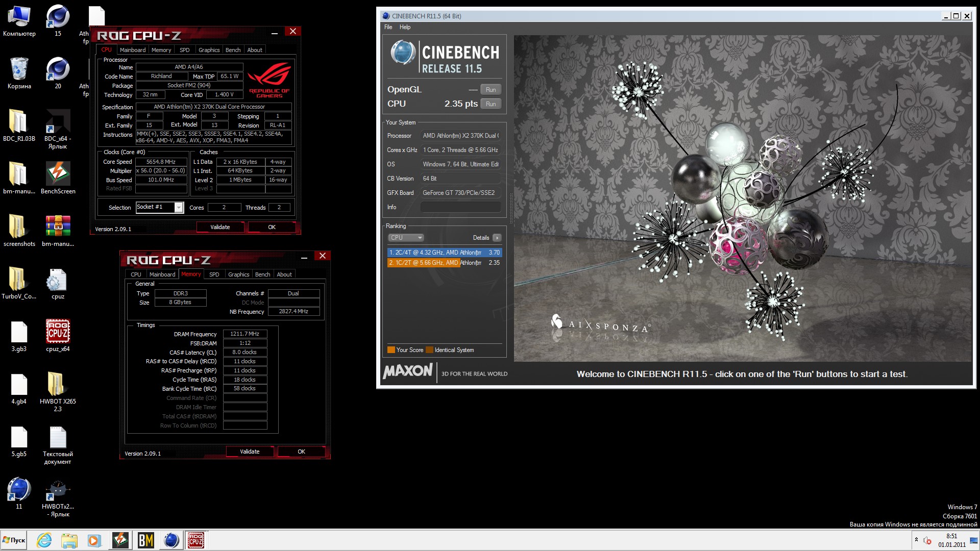Open Cinebench shortcut labeled 11
The width and height of the screenshot is (980, 551).
pyautogui.click(x=19, y=493)
